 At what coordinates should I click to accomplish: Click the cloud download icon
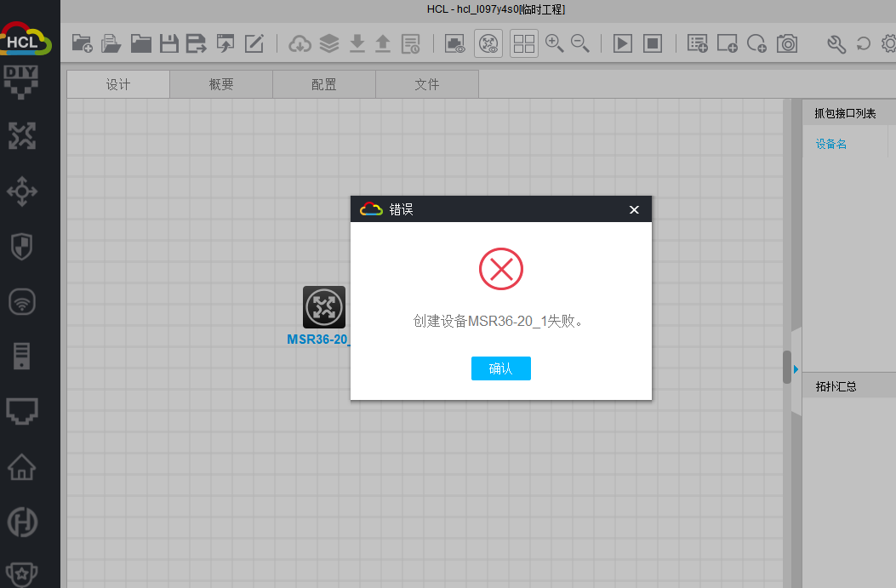pos(300,43)
